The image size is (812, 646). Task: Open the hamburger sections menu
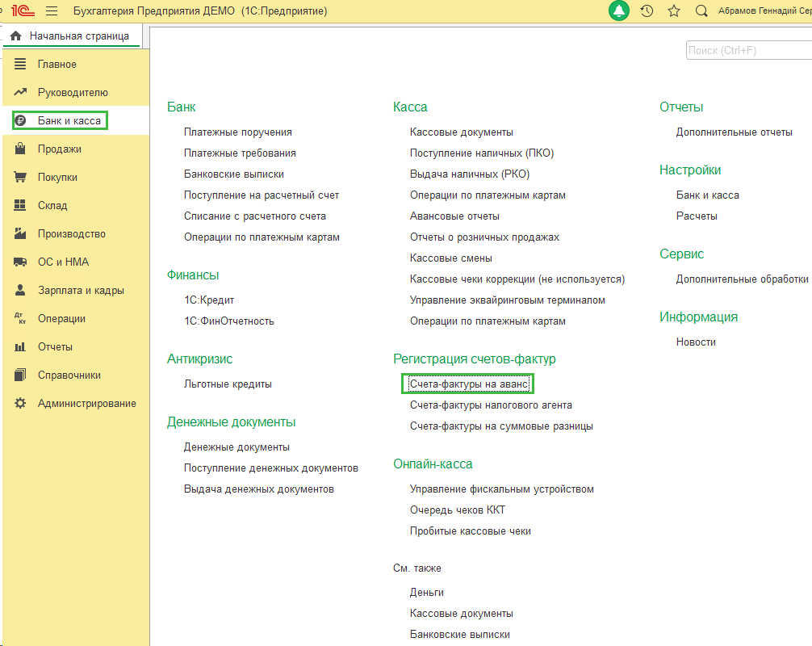pos(52,10)
